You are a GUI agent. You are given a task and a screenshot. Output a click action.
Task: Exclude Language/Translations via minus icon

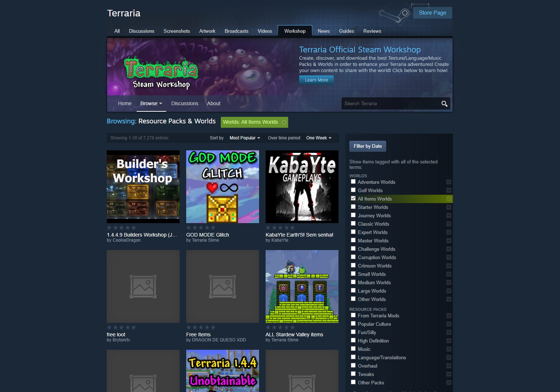click(x=449, y=357)
